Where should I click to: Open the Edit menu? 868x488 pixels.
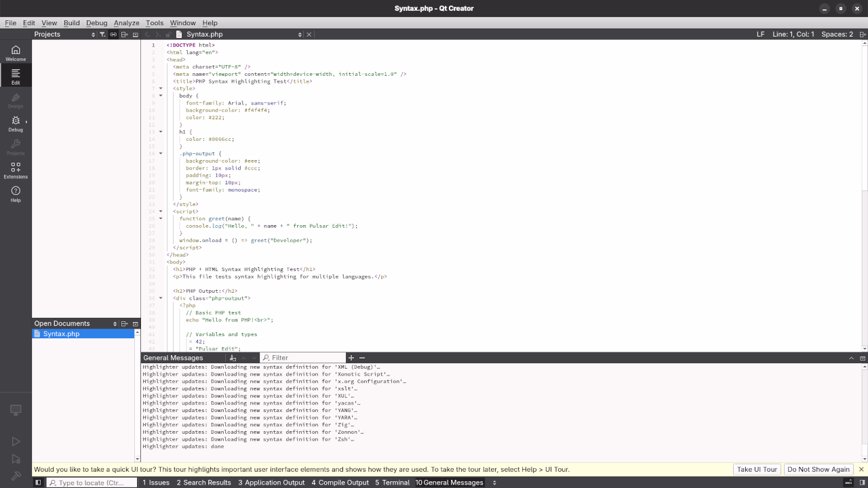tap(28, 22)
